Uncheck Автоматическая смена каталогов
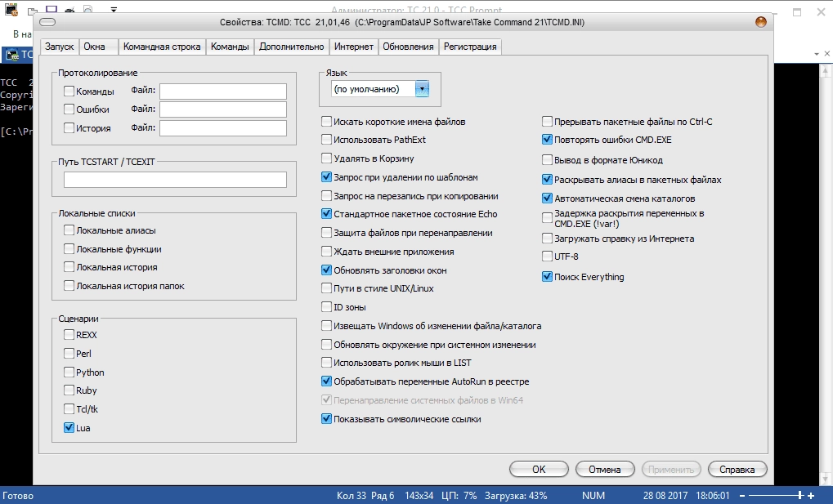The width and height of the screenshot is (833, 504). [547, 198]
